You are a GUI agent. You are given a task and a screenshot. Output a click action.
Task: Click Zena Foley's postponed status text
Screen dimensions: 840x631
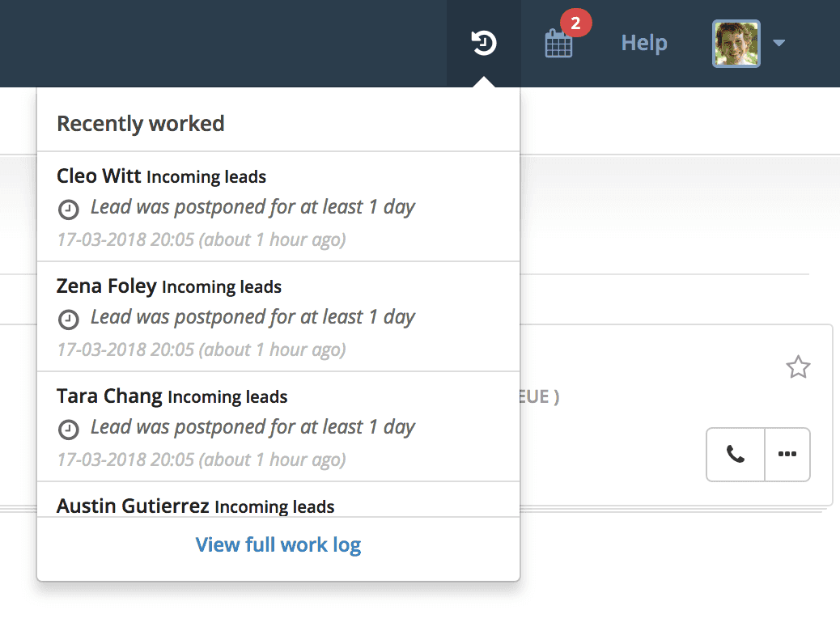pos(252,317)
